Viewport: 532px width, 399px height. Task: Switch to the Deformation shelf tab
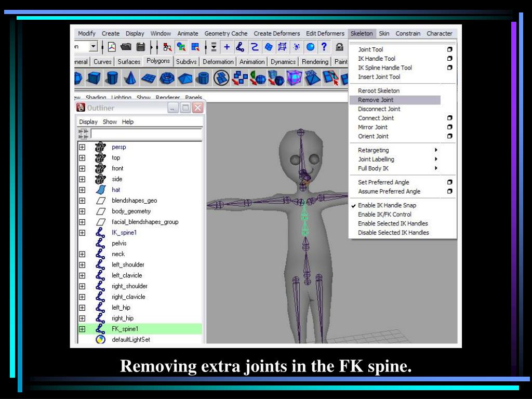tap(218, 62)
